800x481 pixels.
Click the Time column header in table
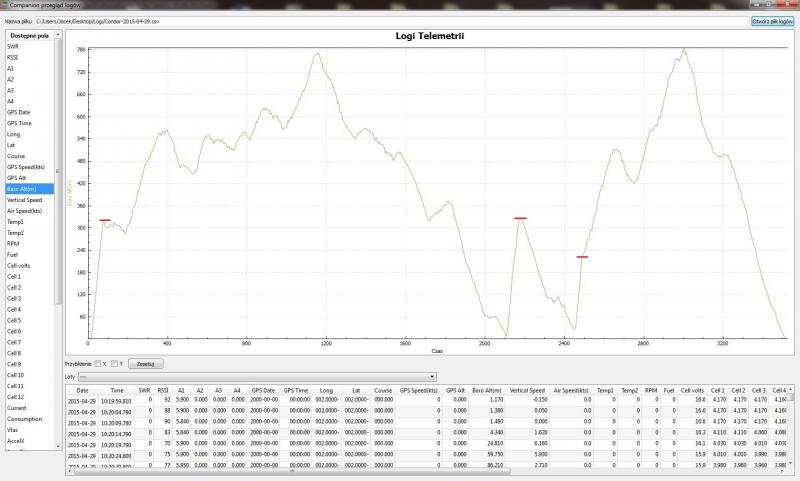117,390
